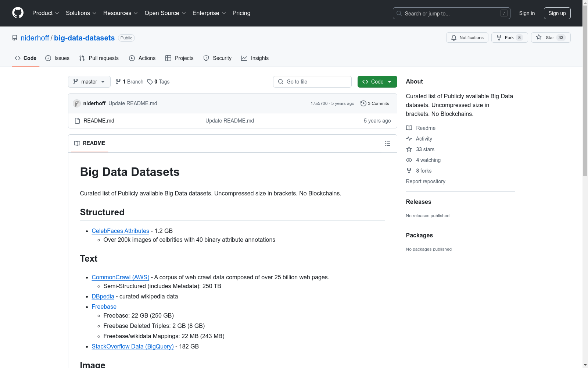Screen dimensions: 588x368
Task: Expand the Product menu
Action: [46, 13]
